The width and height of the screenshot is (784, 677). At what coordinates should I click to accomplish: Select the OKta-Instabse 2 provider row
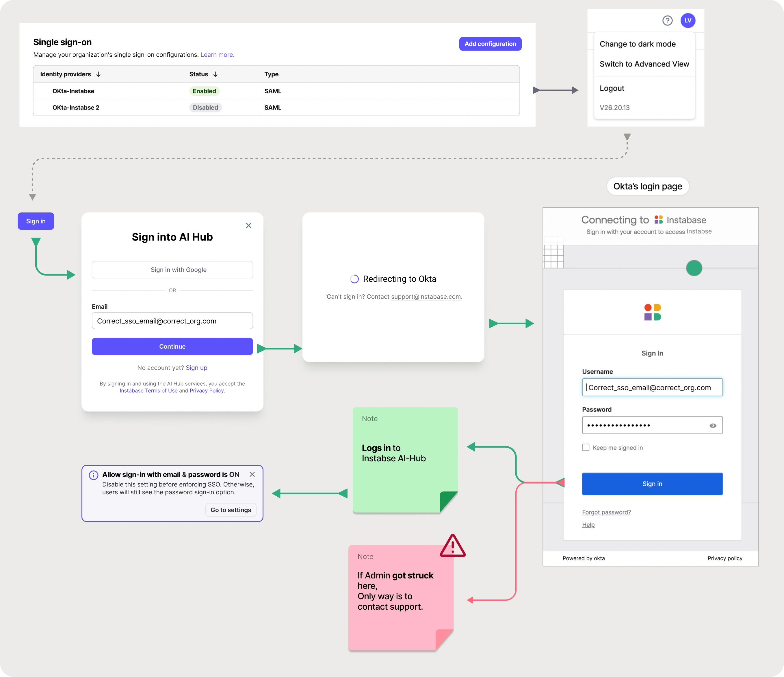coord(276,108)
